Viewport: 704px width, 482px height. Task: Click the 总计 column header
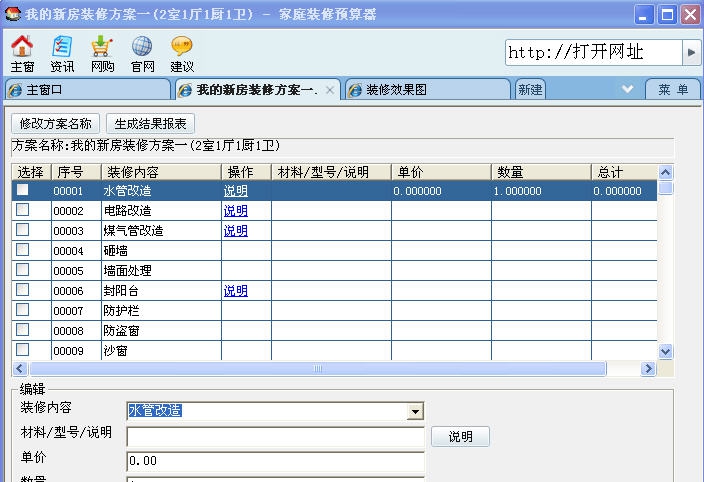[x=624, y=172]
